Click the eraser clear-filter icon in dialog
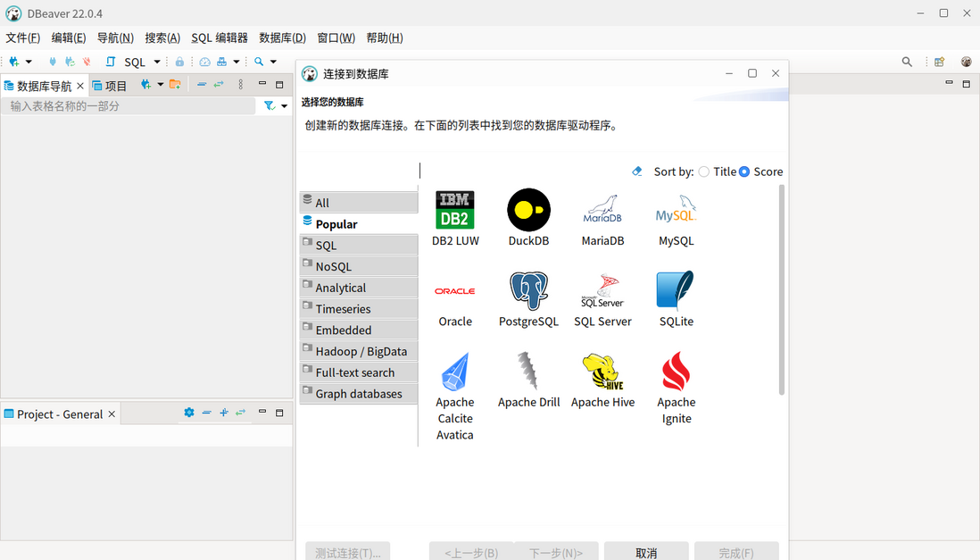Screen dimensions: 980x560 [x=637, y=171]
